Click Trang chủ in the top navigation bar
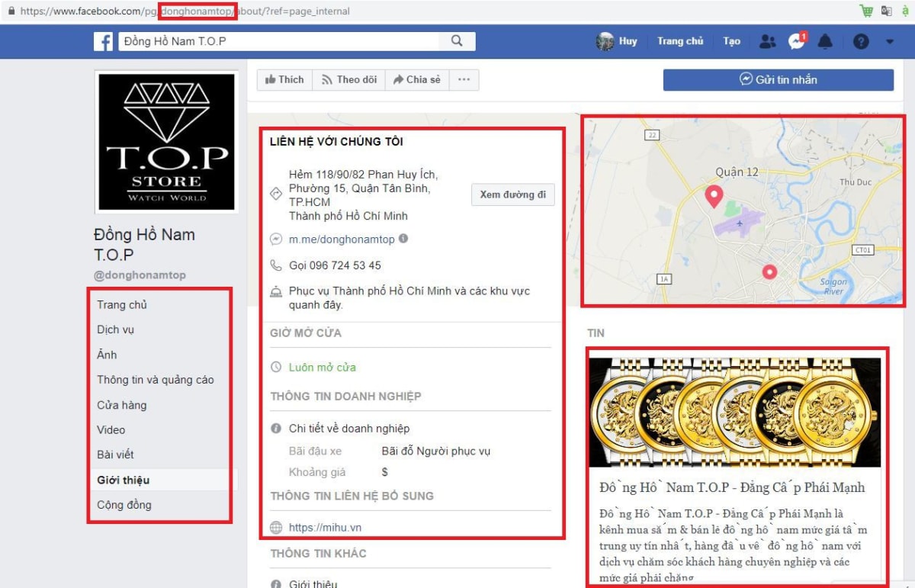The image size is (915, 588). click(x=680, y=41)
